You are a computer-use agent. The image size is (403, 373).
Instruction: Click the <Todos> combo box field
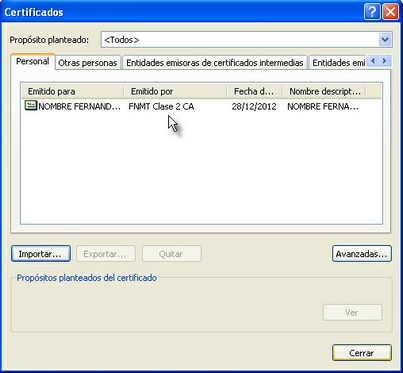pos(246,40)
